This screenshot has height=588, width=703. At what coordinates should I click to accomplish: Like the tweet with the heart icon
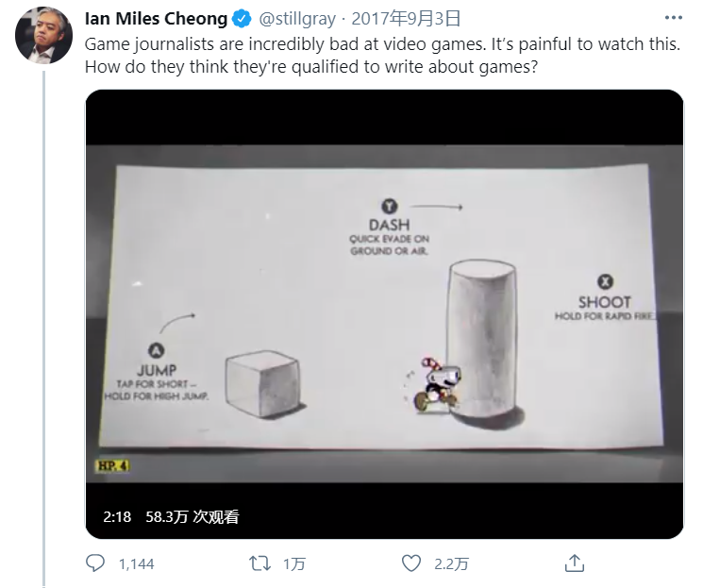click(x=410, y=563)
